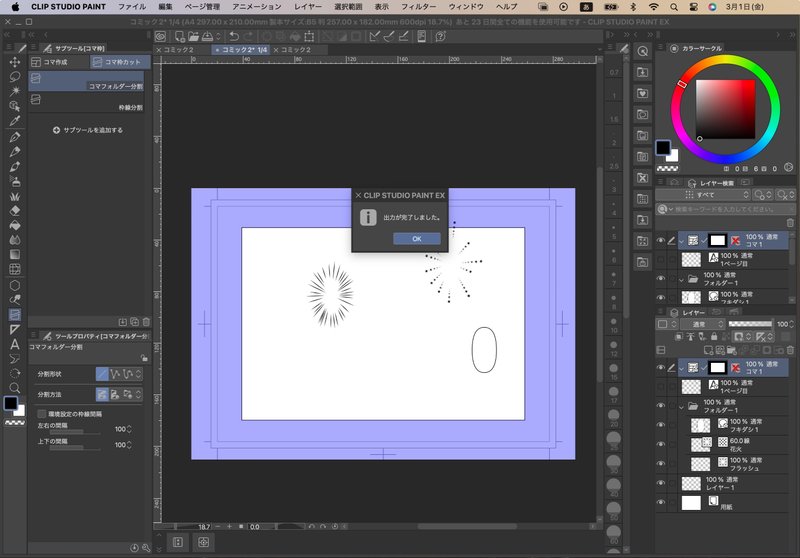The height and width of the screenshot is (558, 800).
Task: Switch to コマ作成 sub tool tab
Action: (x=59, y=62)
